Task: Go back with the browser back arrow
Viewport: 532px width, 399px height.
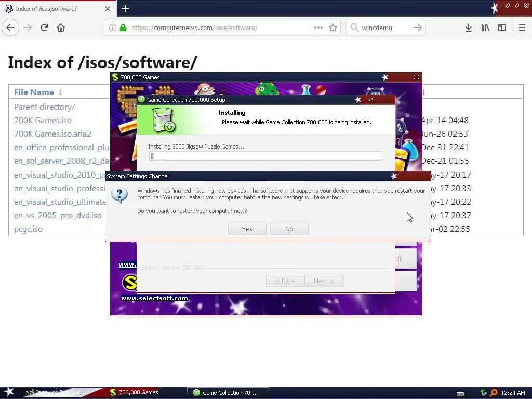Action: (x=10, y=28)
